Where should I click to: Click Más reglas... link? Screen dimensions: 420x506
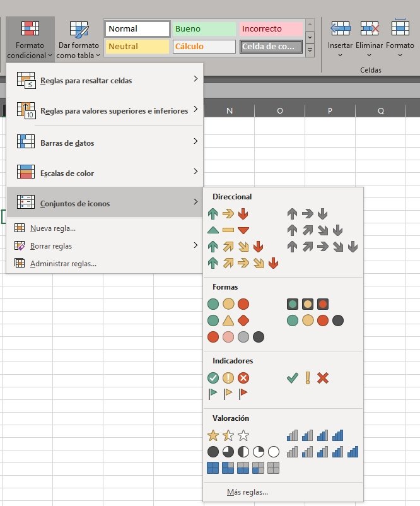(247, 492)
